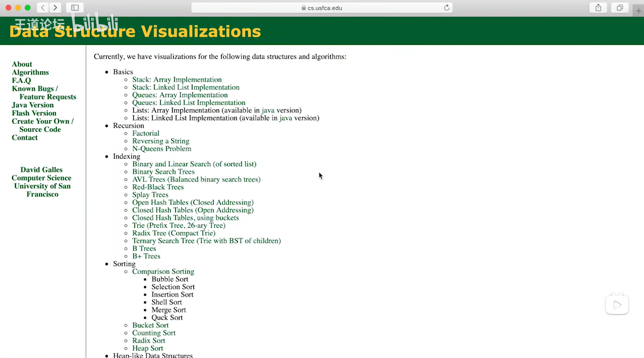The height and width of the screenshot is (358, 644).
Task: Open the N-Queens Problem link
Action: 162,149
